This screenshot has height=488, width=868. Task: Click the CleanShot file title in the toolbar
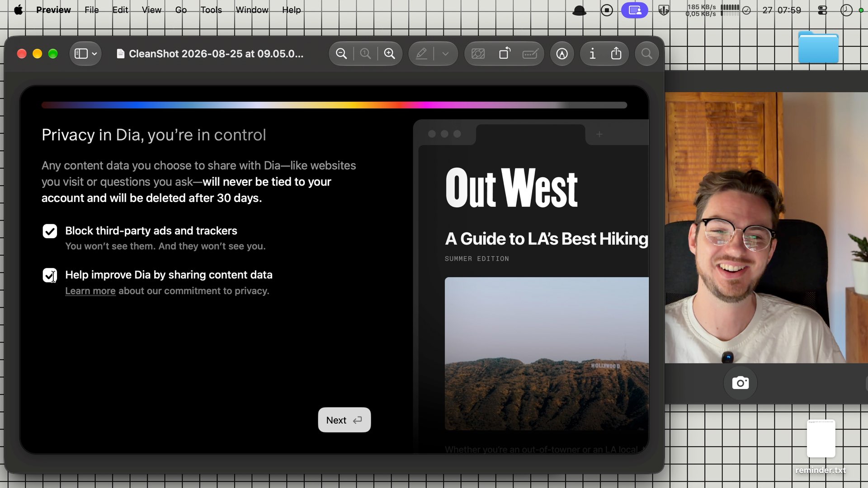point(216,54)
